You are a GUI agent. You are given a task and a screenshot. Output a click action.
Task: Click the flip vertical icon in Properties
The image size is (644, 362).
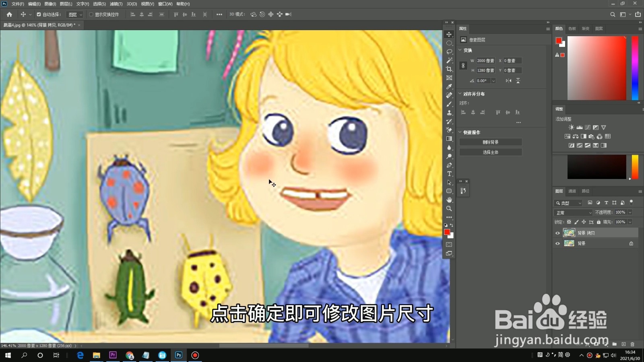[518, 81]
